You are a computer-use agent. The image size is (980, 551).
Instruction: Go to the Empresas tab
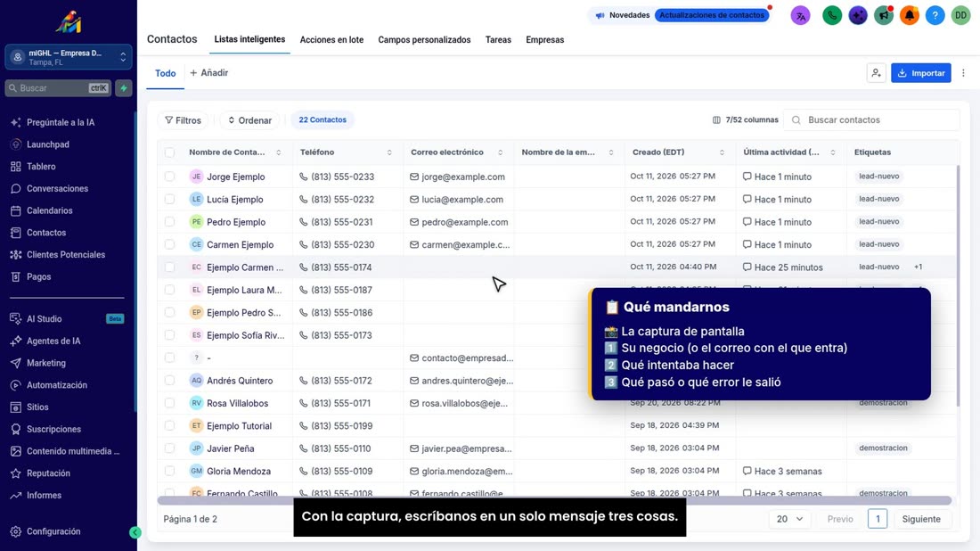[544, 39]
